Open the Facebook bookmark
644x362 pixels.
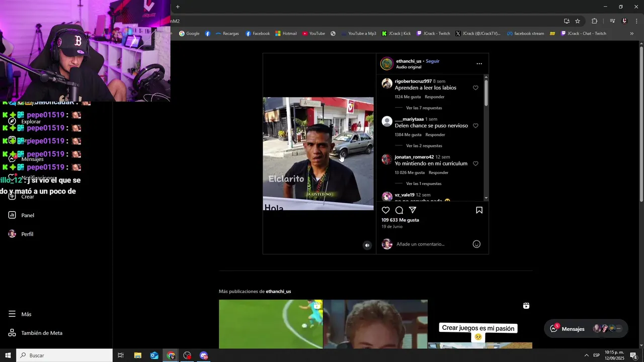click(258, 34)
